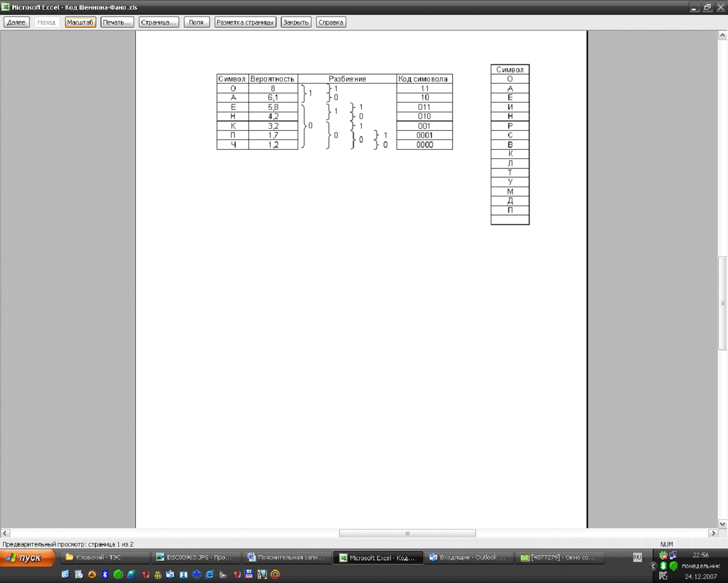Open the Bluetooth icon in Quick Launch

click(105, 574)
